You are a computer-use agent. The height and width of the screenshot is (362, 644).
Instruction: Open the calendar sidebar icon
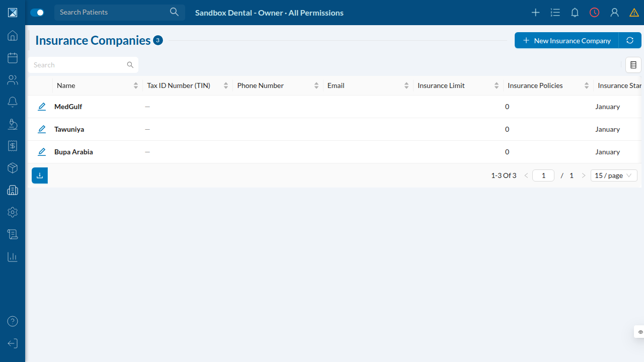(13, 58)
